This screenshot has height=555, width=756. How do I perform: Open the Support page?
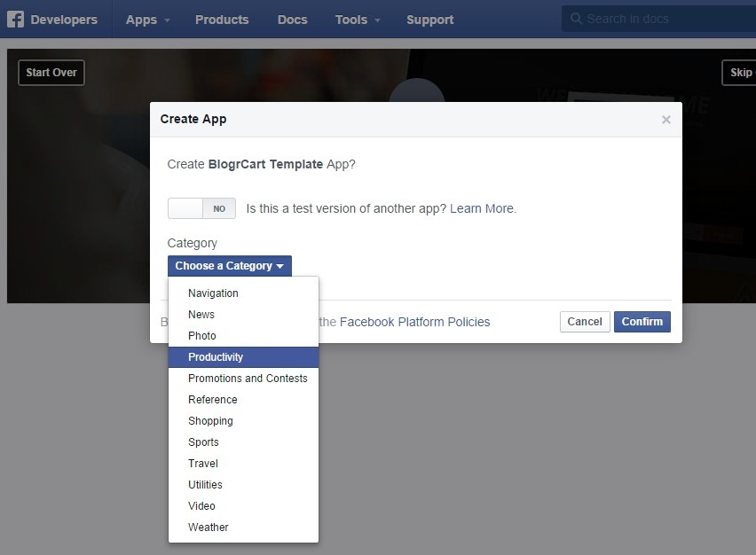[430, 20]
